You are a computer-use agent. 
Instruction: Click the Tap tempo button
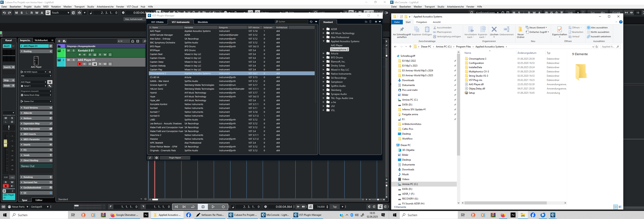[335, 207]
